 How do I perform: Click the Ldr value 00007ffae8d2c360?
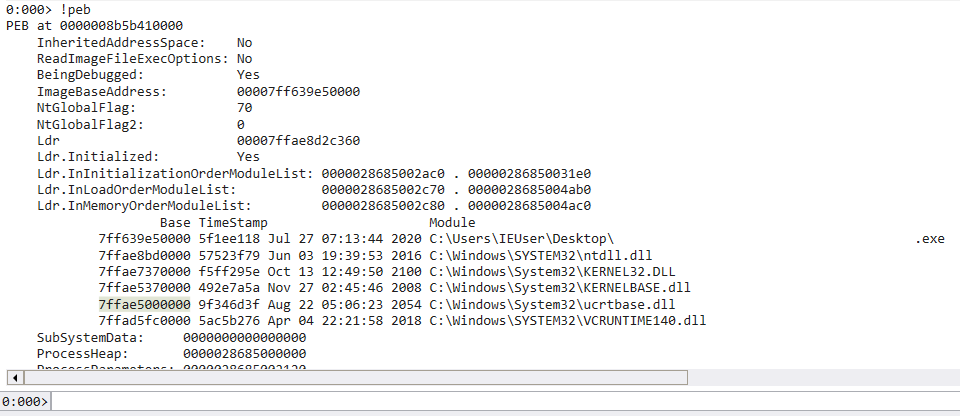(x=298, y=141)
